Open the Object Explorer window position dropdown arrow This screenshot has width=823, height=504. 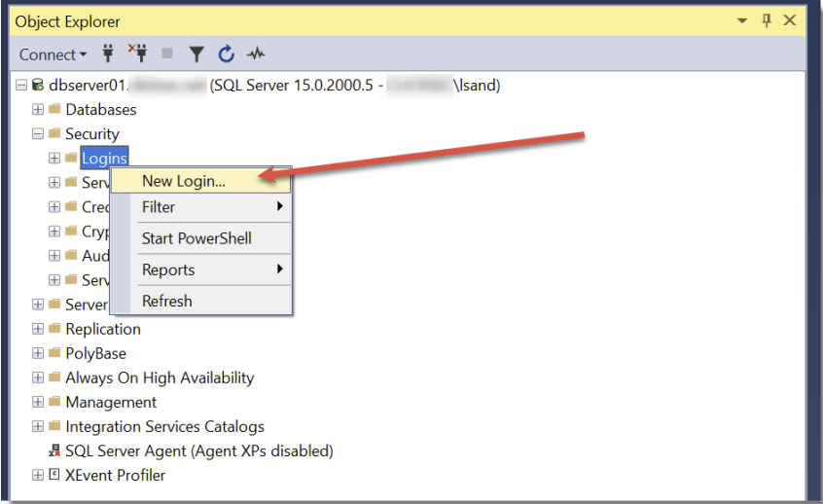[x=742, y=21]
